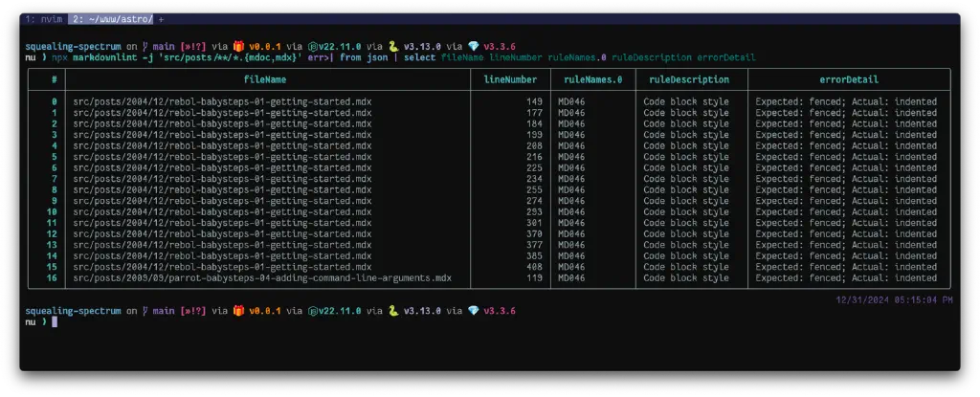Click "Code block style" in row 5

click(x=686, y=157)
